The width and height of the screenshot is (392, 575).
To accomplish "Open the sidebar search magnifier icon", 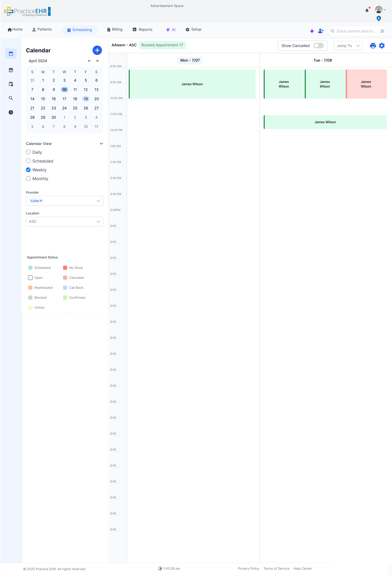I will 11,98.
